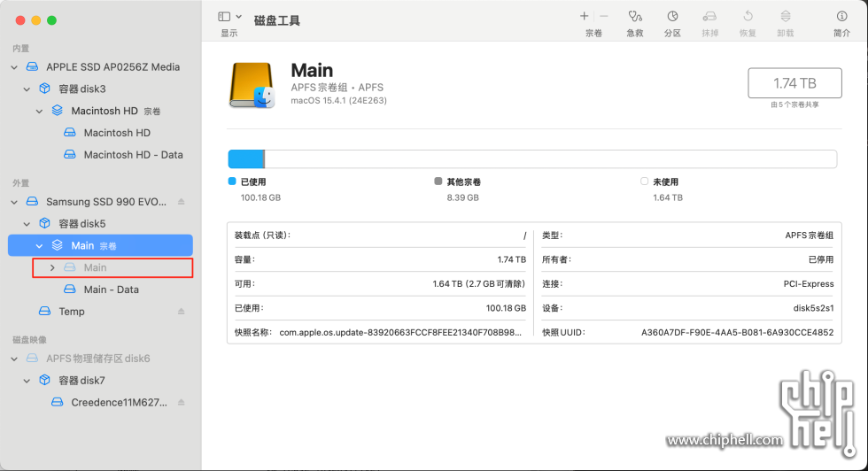Click the Restore (恢复) toolbar icon
This screenshot has height=471, width=868.
coord(748,17)
